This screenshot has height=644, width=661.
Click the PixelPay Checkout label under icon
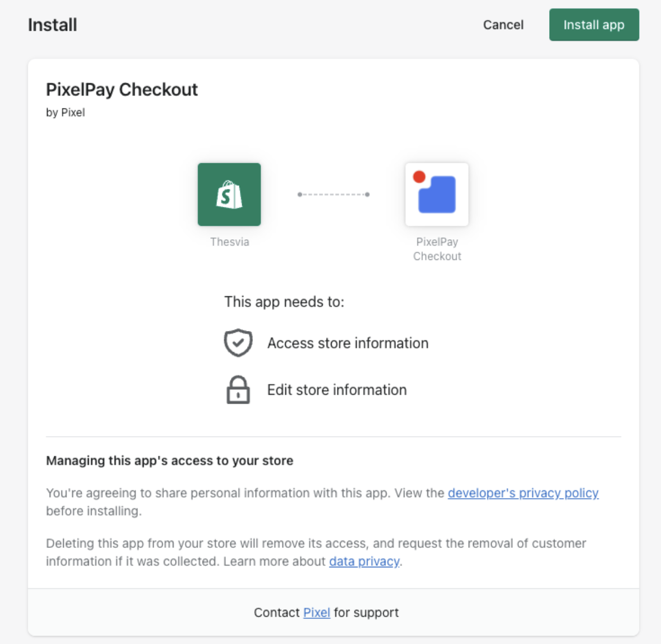pos(437,249)
